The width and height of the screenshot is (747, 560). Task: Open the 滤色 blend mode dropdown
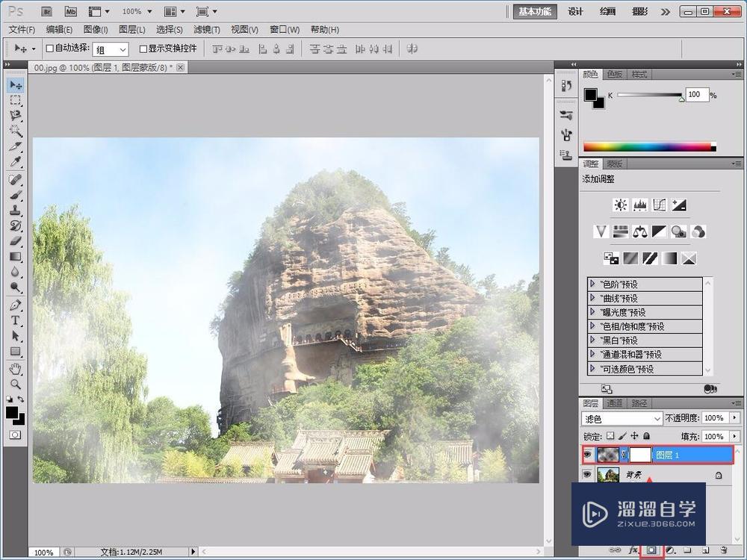(622, 419)
